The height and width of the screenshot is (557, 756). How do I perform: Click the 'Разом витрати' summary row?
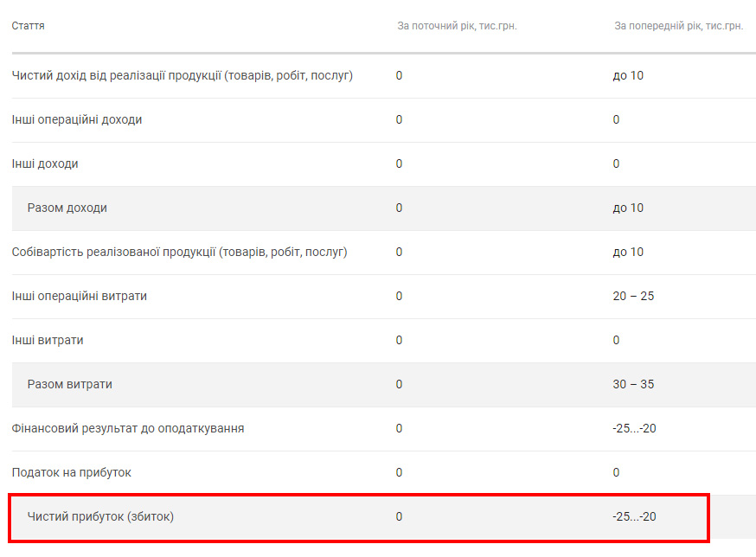pos(70,384)
